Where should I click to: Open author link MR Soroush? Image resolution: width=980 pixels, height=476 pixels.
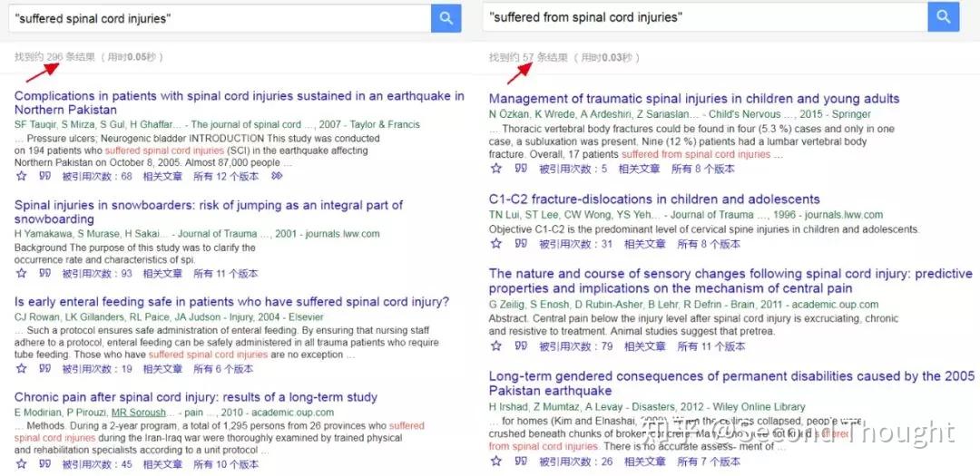pos(139,413)
